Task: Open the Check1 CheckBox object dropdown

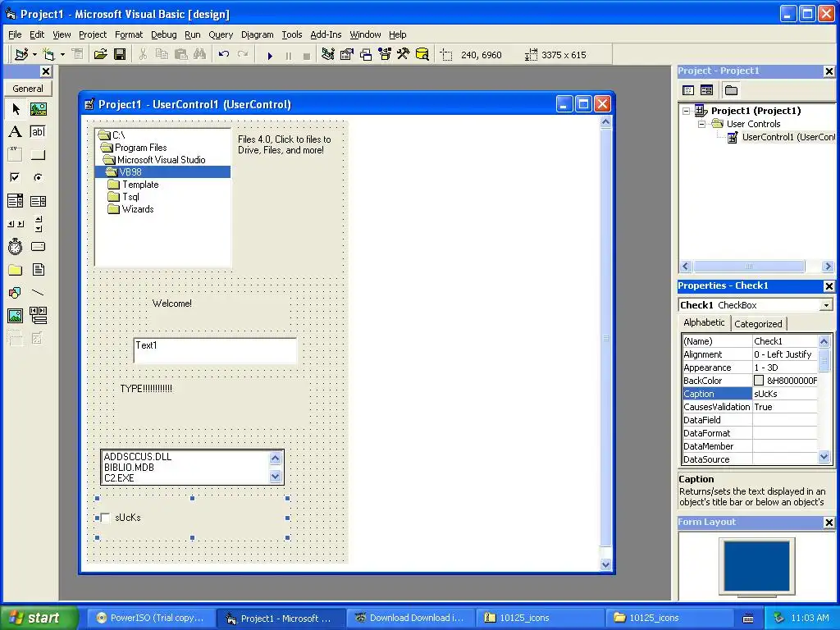Action: click(x=826, y=305)
